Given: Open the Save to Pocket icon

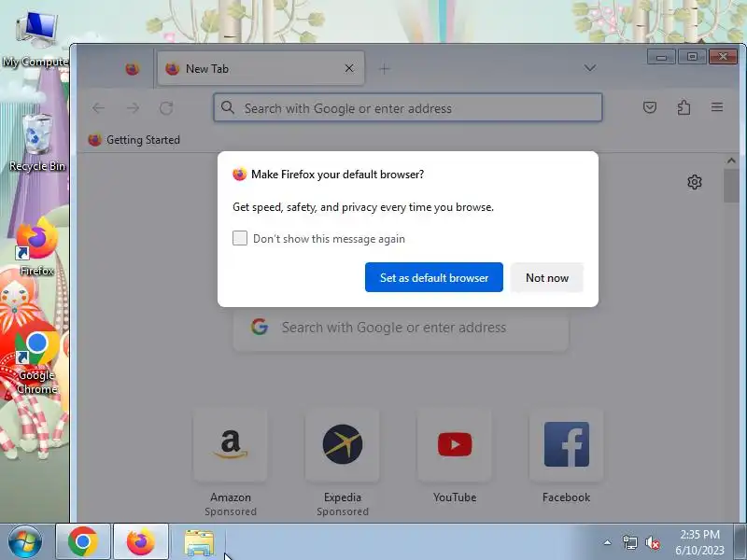Looking at the screenshot, I should (650, 107).
